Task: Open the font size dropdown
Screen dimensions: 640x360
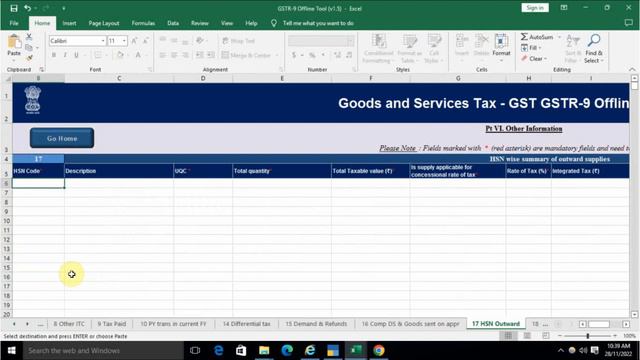Action: tap(124, 41)
